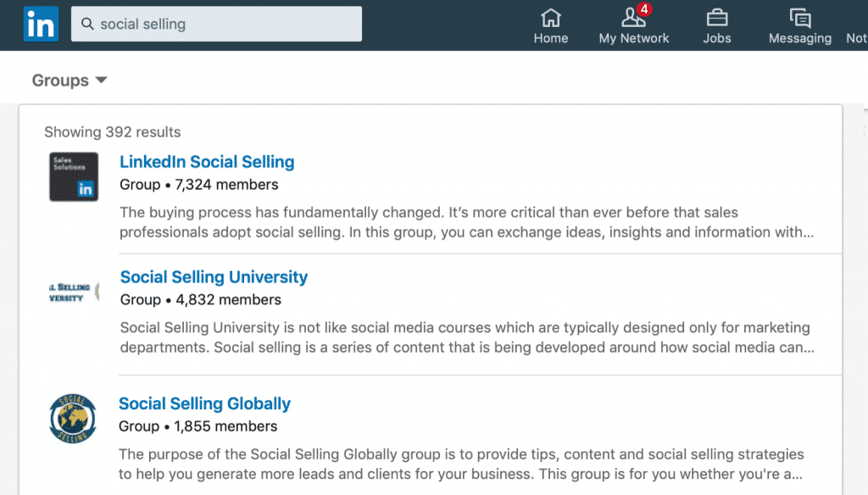Open the LinkedIn Social Selling group link
This screenshot has width=868, height=495.
pyautogui.click(x=207, y=162)
